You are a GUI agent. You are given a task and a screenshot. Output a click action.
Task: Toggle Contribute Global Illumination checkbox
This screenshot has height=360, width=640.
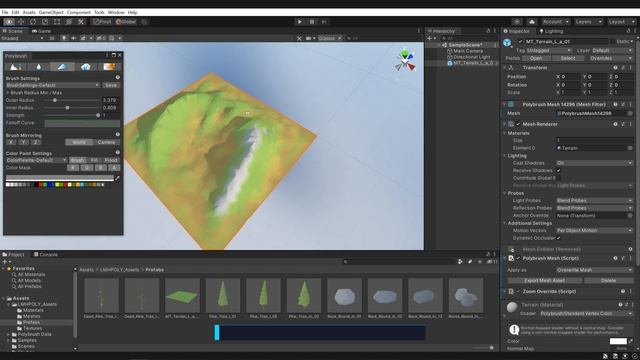coord(558,178)
